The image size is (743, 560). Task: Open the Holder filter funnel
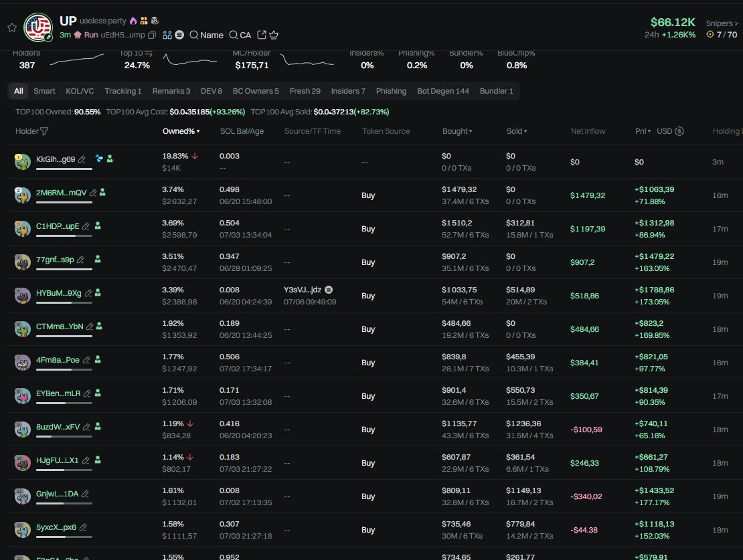click(x=44, y=131)
